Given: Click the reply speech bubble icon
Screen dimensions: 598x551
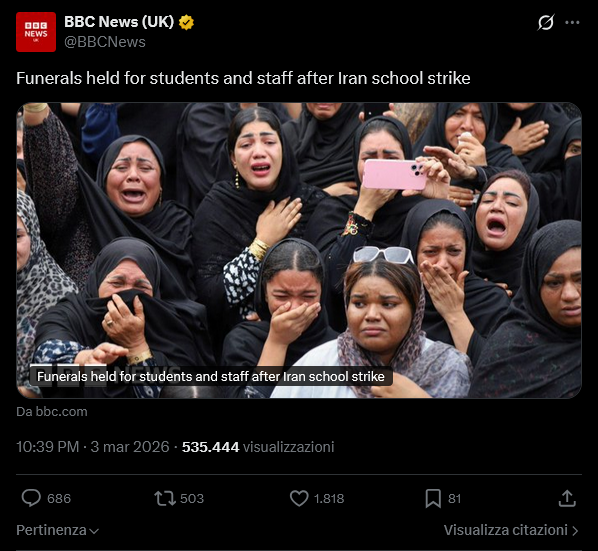Looking at the screenshot, I should pos(31,498).
